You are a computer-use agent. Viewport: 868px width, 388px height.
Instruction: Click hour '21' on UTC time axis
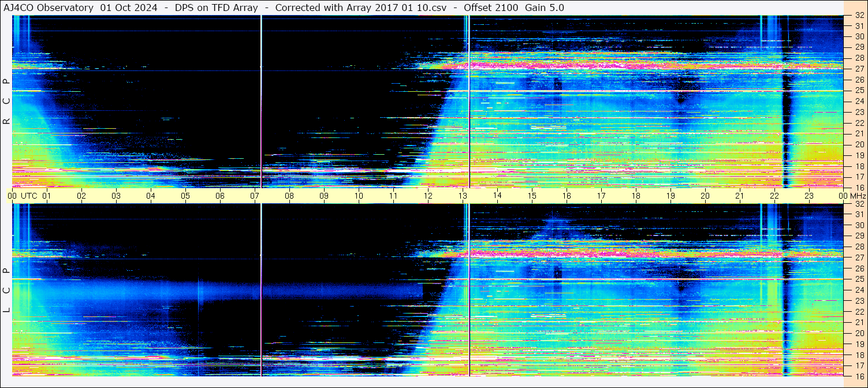740,196
